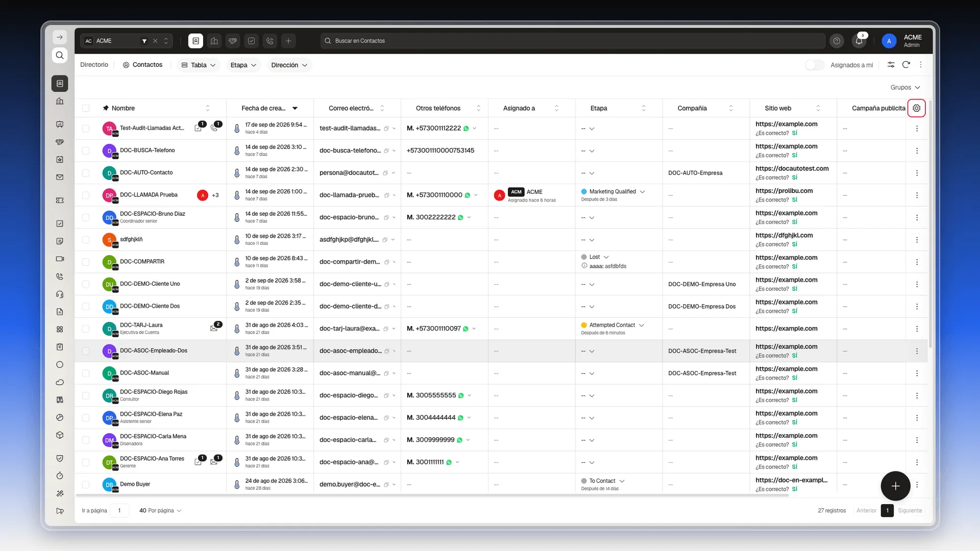Image resolution: width=980 pixels, height=551 pixels.
Task: Check the select-all checkbox in header
Action: tap(86, 108)
